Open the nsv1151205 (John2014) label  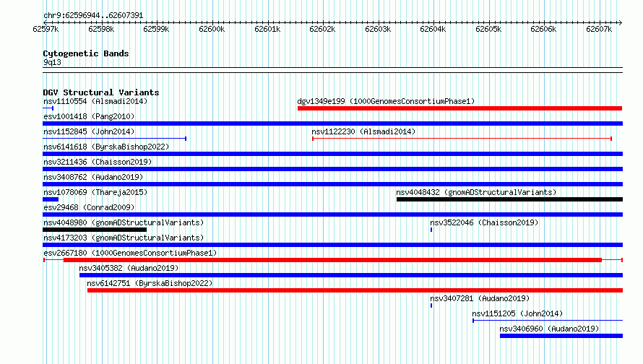click(x=517, y=313)
